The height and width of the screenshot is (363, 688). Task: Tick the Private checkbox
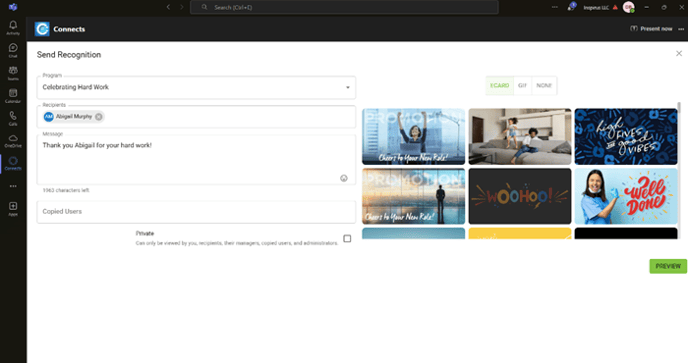[347, 238]
